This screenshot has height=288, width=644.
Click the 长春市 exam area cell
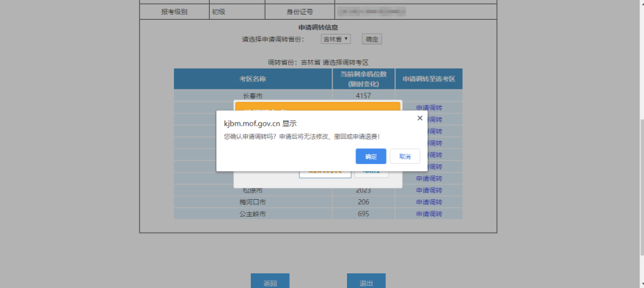(252, 96)
